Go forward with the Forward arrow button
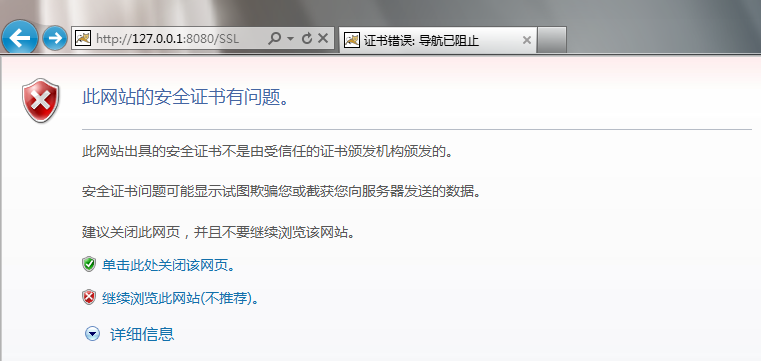Image resolution: width=761 pixels, height=361 pixels. click(55, 38)
